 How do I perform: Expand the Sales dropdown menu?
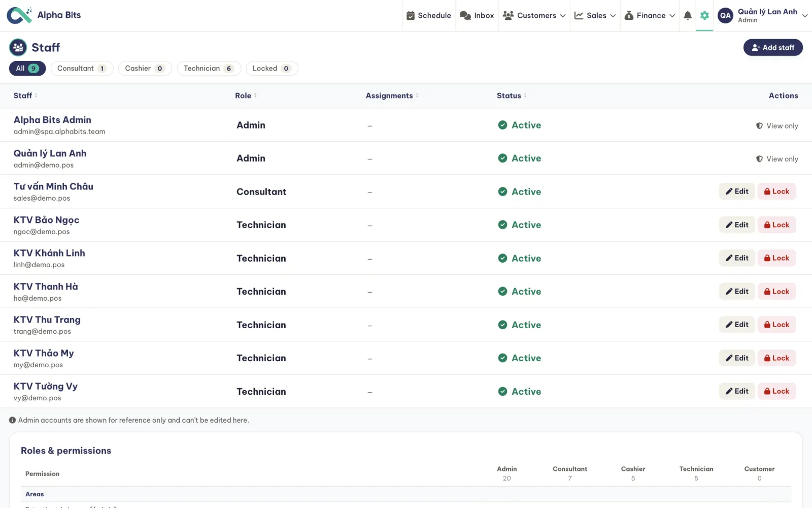pos(613,16)
